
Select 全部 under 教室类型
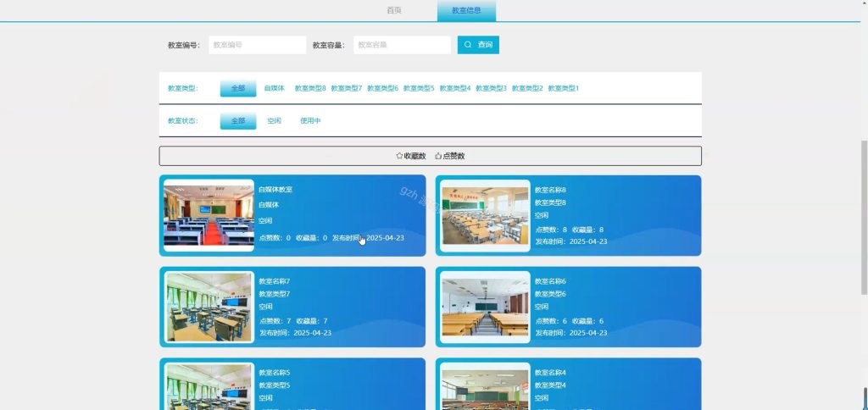[238, 88]
